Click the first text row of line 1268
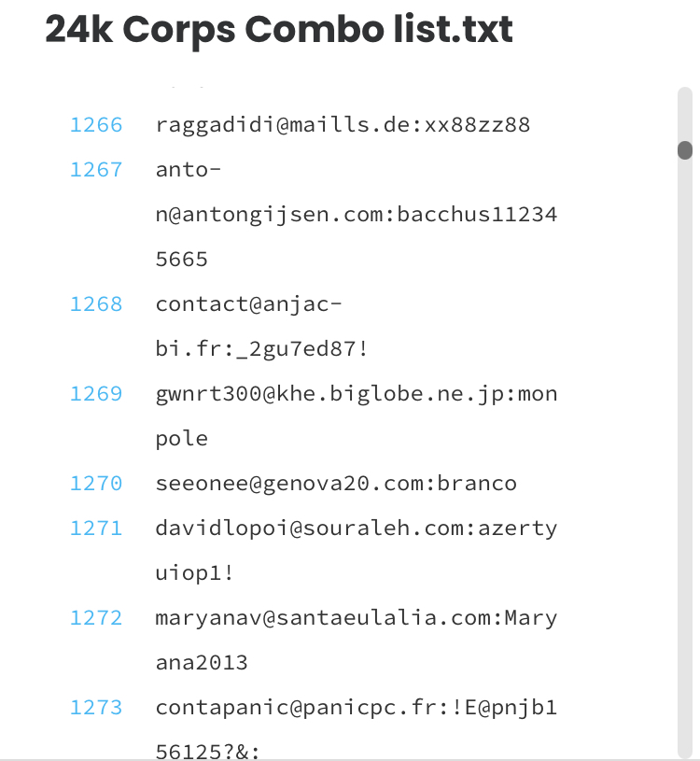 249,304
